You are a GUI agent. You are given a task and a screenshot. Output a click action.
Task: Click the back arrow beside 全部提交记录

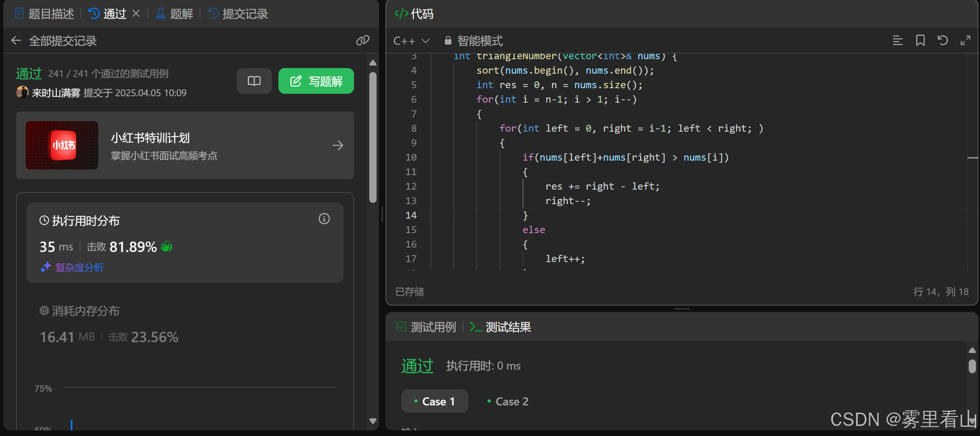coord(16,40)
